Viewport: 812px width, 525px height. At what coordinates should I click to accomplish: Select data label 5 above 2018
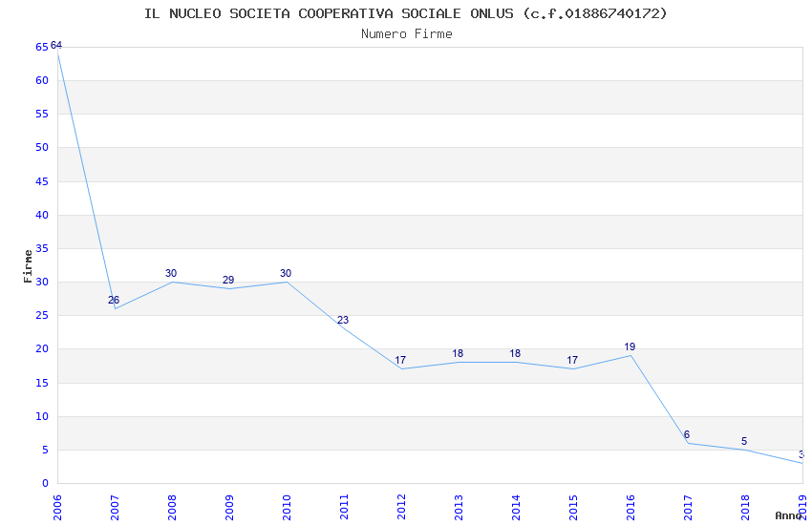click(744, 441)
